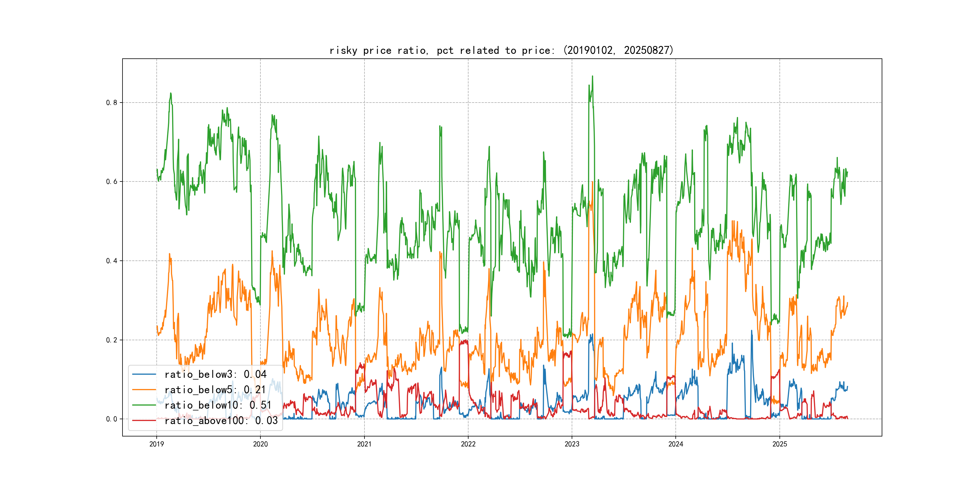Screen dimensions: 980x490
Task: Click the 2023 x-axis tick label
Action: (572, 444)
